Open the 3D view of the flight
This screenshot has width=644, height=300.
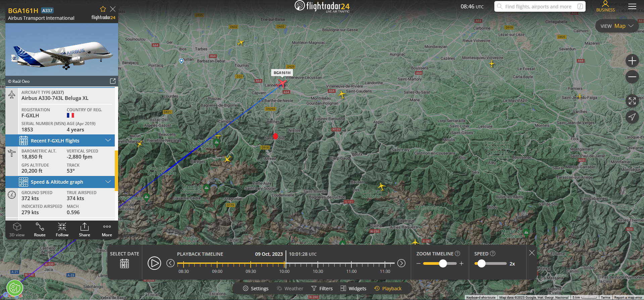[17, 230]
